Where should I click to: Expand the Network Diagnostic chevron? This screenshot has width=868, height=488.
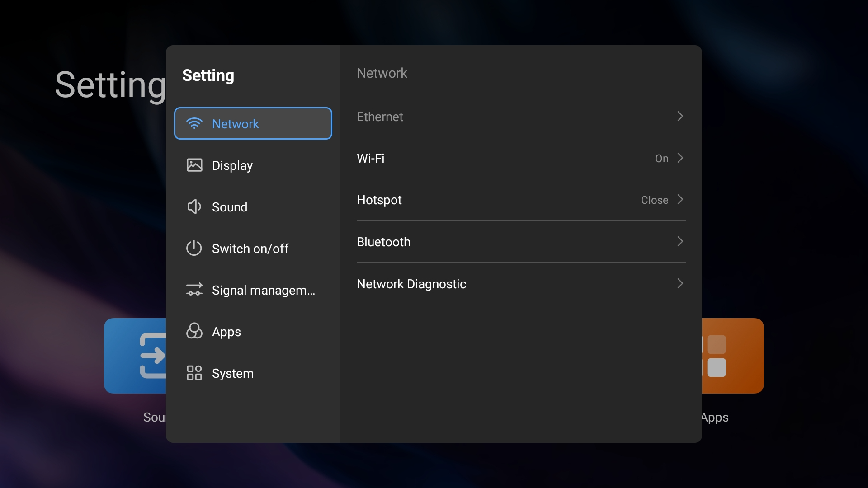pos(680,284)
